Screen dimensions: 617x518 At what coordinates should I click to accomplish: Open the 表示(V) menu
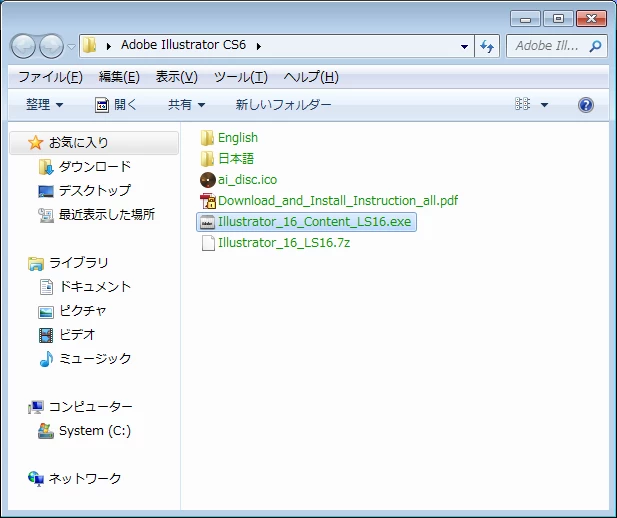[176, 77]
